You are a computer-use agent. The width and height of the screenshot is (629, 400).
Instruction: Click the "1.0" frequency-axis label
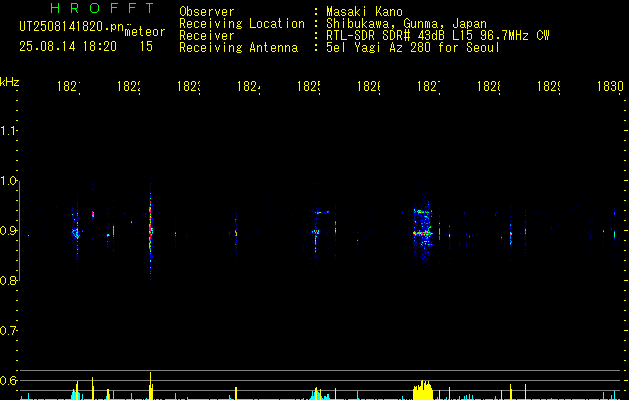click(x=8, y=181)
